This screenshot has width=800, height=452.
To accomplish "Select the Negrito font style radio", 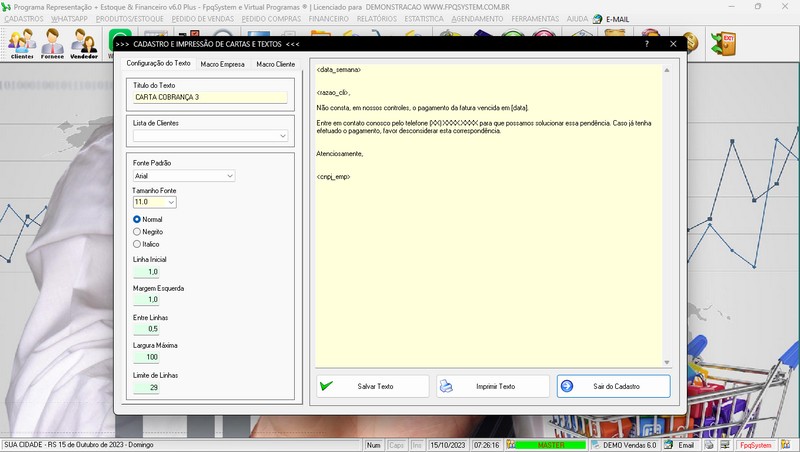I will point(137,232).
